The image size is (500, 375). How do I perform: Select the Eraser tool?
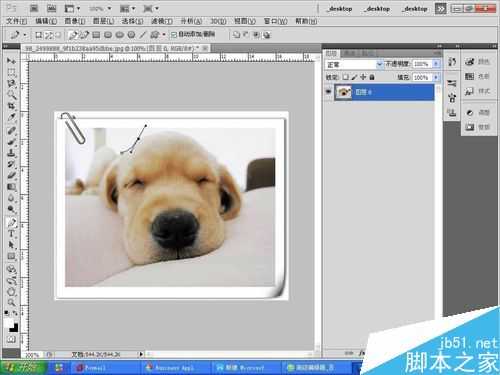click(x=11, y=175)
